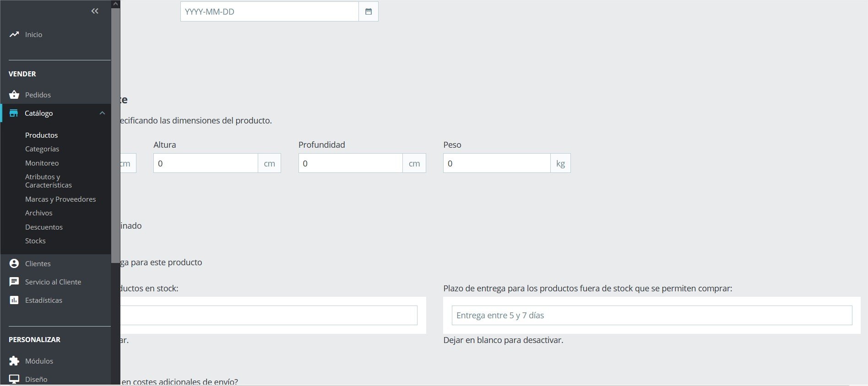Collapse the sidebar with the double-chevron icon

[95, 11]
